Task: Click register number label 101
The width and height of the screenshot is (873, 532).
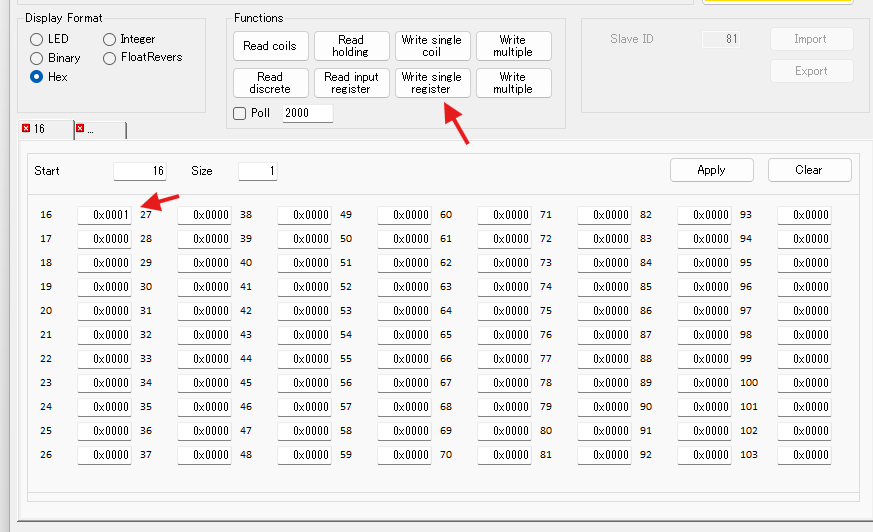Action: tap(749, 407)
